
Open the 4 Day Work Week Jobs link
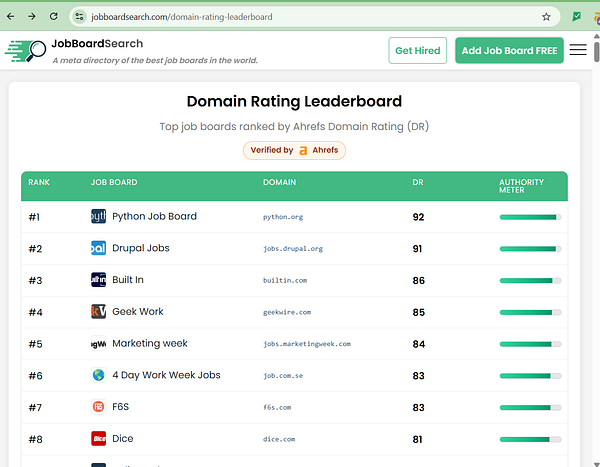pos(166,375)
